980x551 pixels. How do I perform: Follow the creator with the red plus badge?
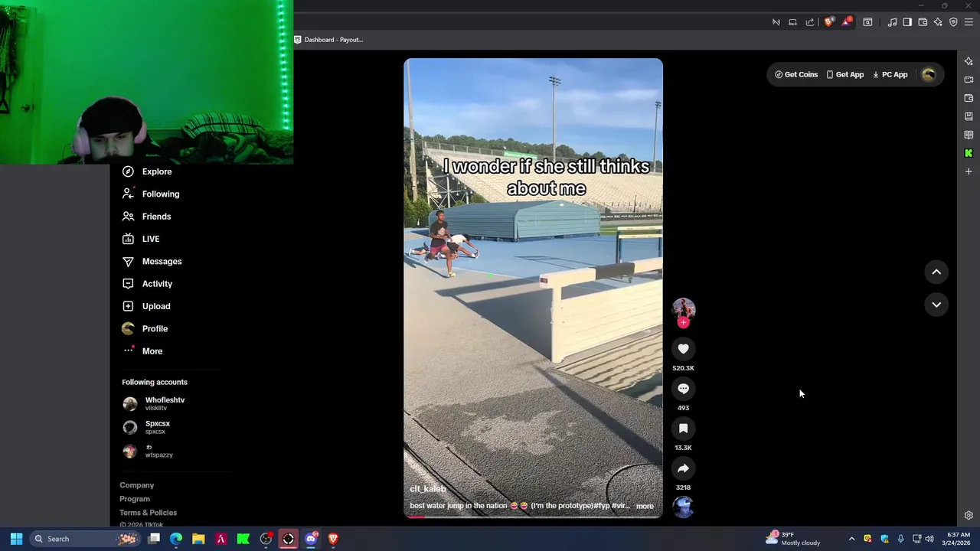pos(683,322)
